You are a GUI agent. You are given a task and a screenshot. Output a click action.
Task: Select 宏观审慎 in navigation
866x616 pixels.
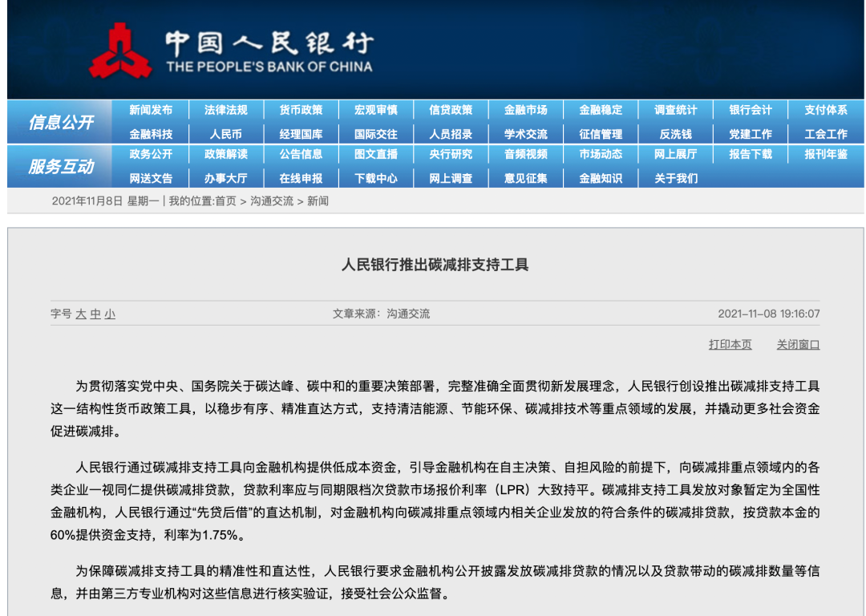(x=376, y=110)
